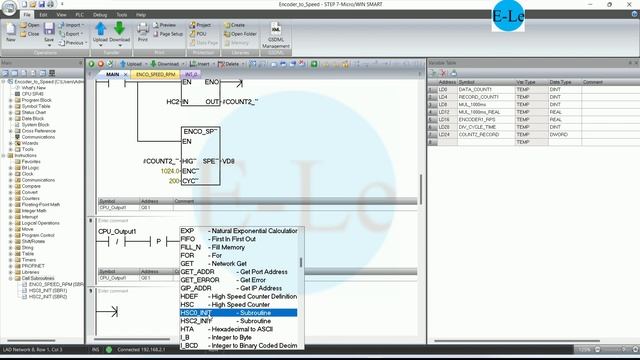This screenshot has height=360, width=640.
Task: Click instruction list scrollbar thumb
Action: click(301, 262)
